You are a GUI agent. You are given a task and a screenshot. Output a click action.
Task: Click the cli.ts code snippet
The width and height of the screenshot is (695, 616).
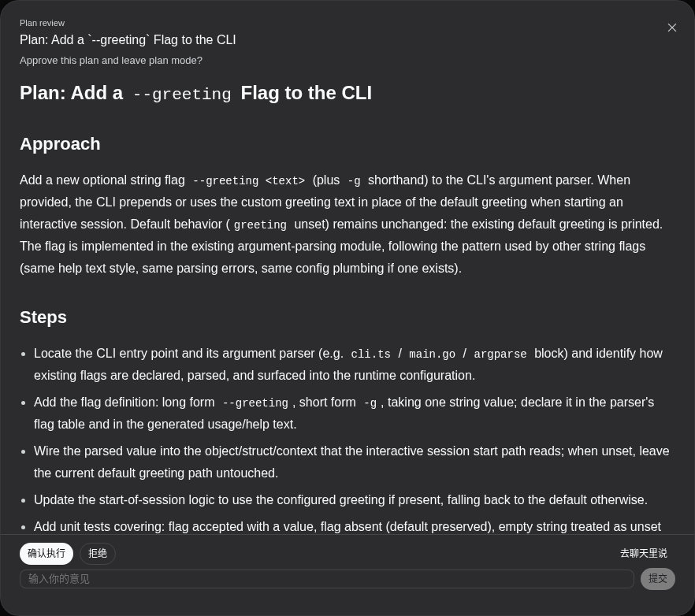coord(370,354)
